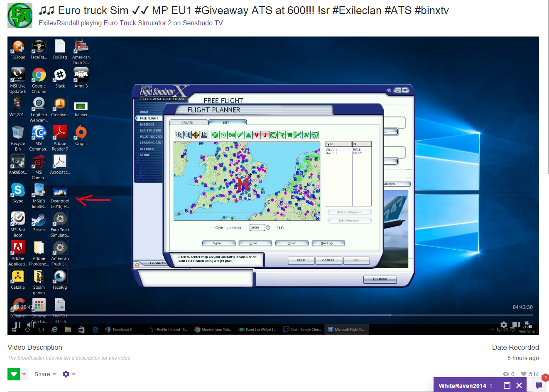Toggle the green W weather icon
This screenshot has height=392, width=549.
click(290, 135)
